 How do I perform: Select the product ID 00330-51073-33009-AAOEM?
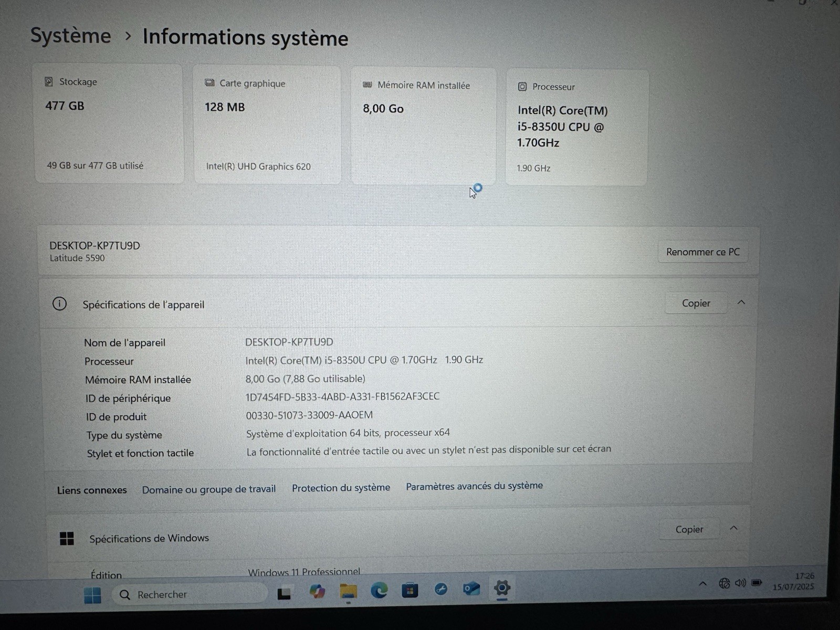309,415
